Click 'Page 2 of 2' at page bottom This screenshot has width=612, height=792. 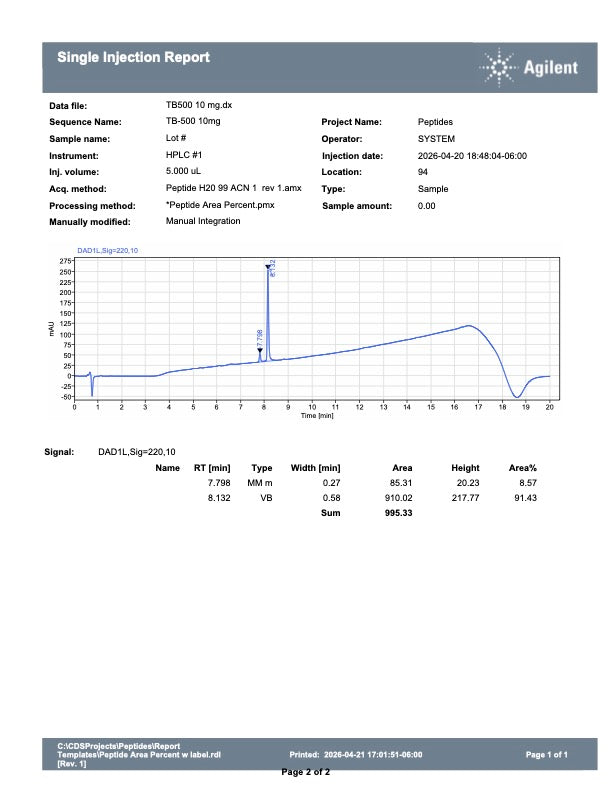pos(305,772)
